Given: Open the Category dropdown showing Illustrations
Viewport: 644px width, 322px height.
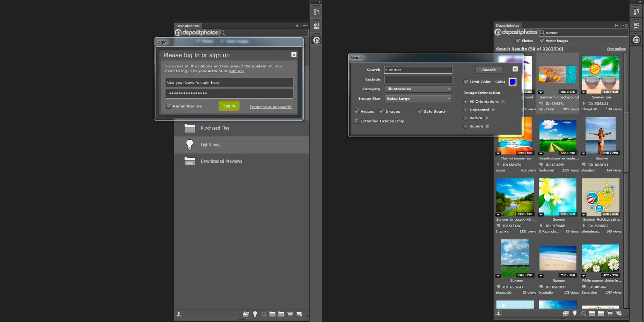Looking at the screenshot, I should click(418, 89).
